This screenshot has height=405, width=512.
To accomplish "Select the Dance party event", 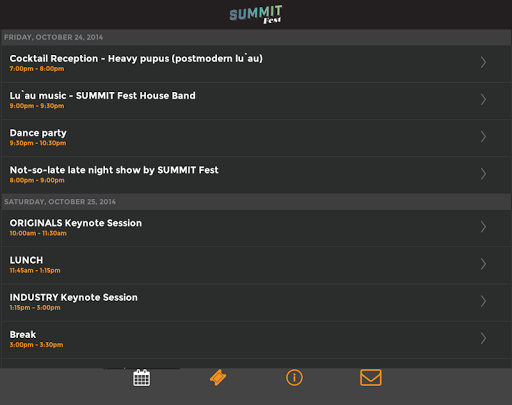I will click(x=256, y=138).
